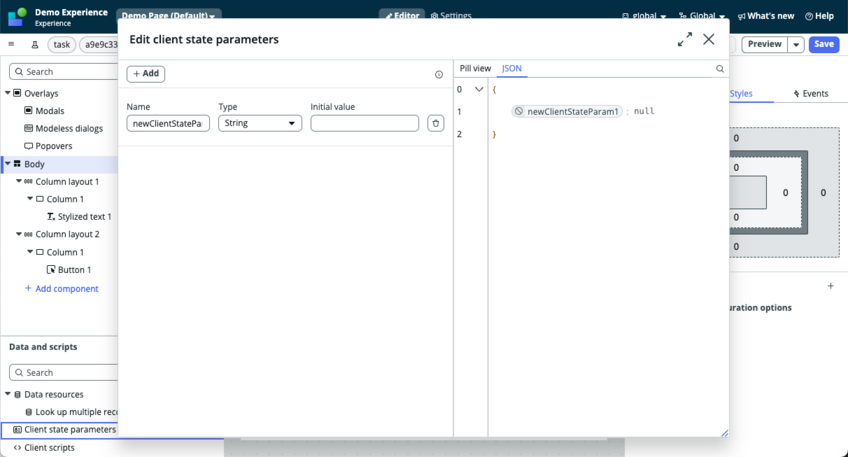This screenshot has height=457, width=848.
Task: Open the Help link
Action: coord(819,16)
